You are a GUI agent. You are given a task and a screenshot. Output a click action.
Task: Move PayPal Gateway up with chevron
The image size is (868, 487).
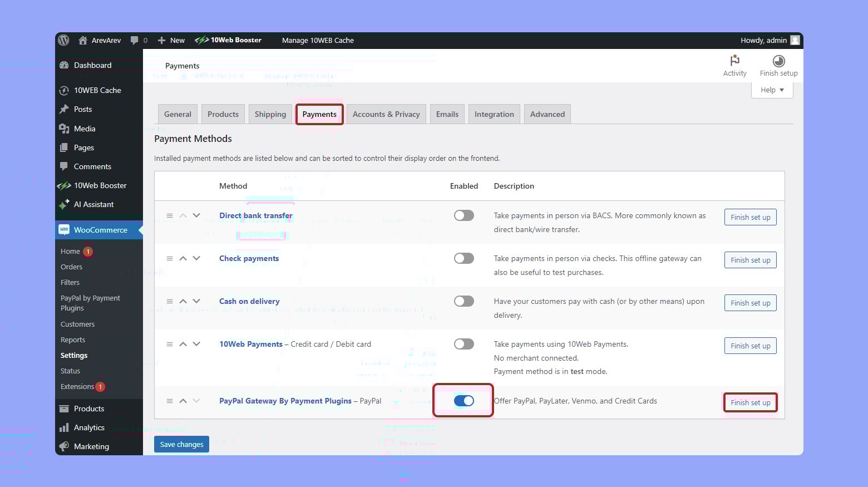183,401
